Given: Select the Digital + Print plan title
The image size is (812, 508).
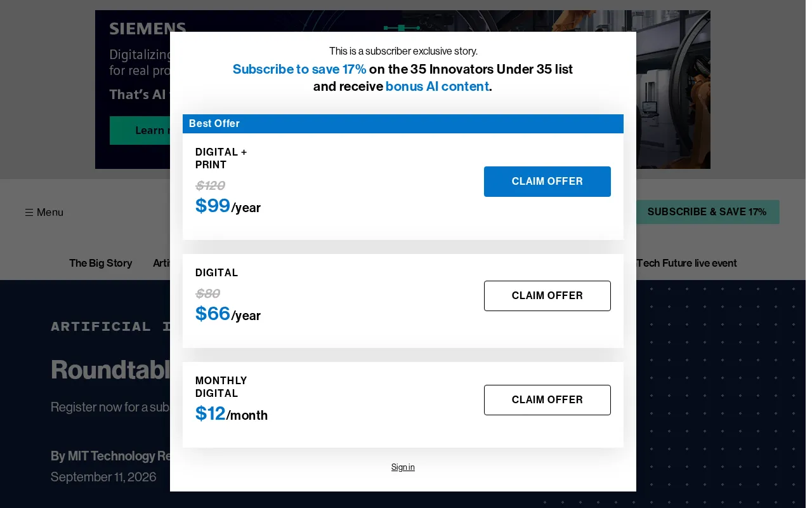Looking at the screenshot, I should pos(221,159).
